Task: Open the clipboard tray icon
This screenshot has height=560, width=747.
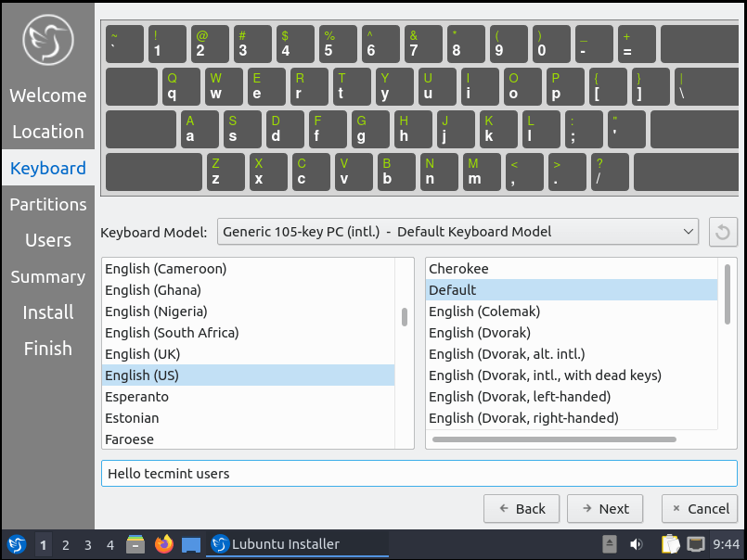Action: [x=670, y=544]
